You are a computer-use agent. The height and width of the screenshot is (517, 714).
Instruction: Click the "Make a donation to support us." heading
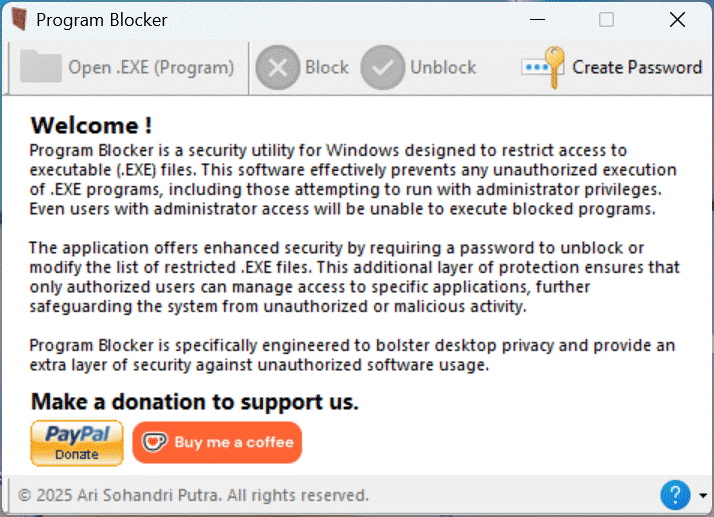click(x=195, y=402)
